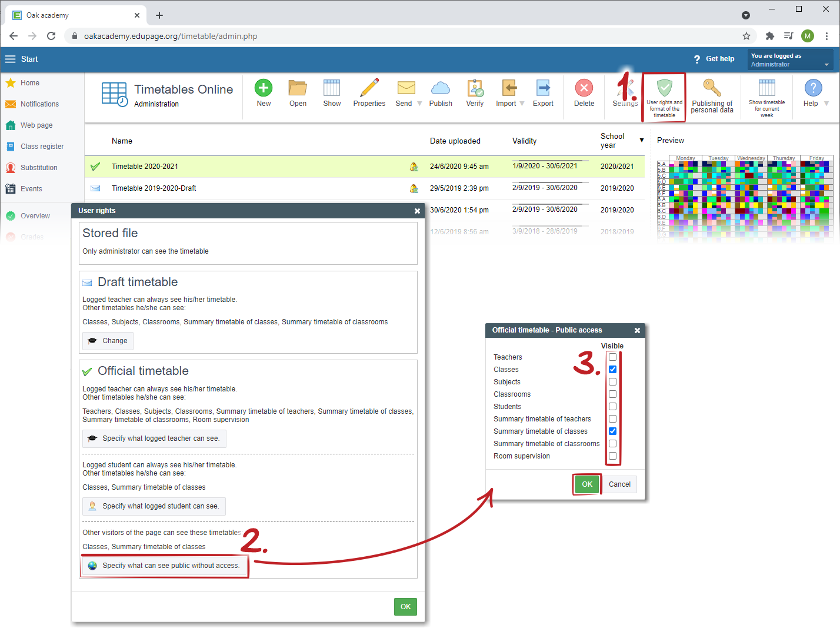840x628 pixels.
Task: Cancel the Public access dialog
Action: coord(619,484)
